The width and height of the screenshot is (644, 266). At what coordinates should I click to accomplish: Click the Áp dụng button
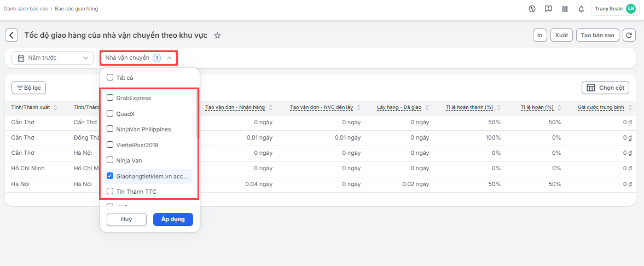click(173, 219)
